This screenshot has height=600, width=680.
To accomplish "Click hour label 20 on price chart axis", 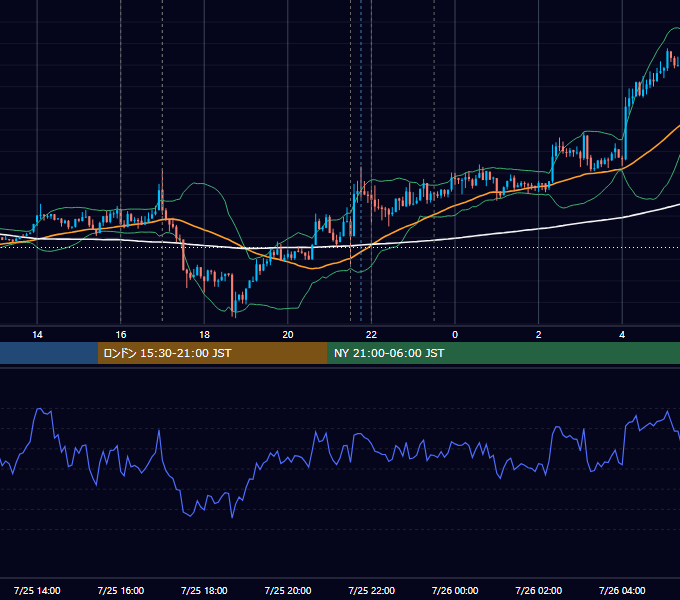I will 288,335.
